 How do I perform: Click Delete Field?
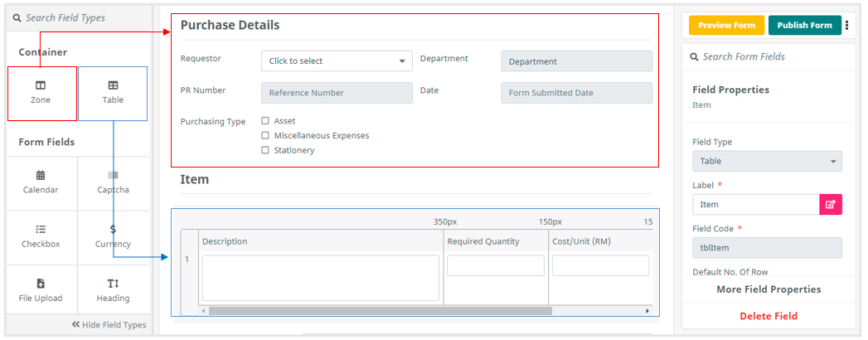(769, 316)
